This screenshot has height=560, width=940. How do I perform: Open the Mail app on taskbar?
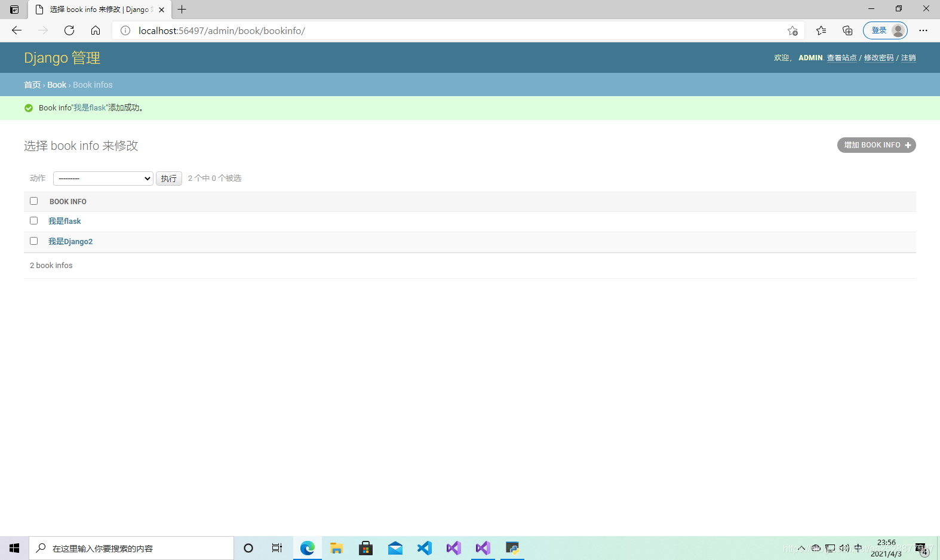pyautogui.click(x=395, y=548)
